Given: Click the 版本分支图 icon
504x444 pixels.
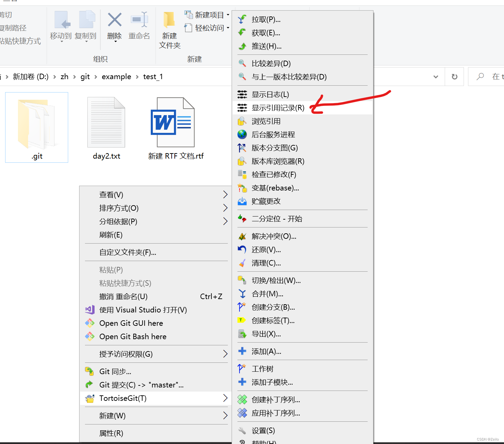Looking at the screenshot, I should 242,148.
